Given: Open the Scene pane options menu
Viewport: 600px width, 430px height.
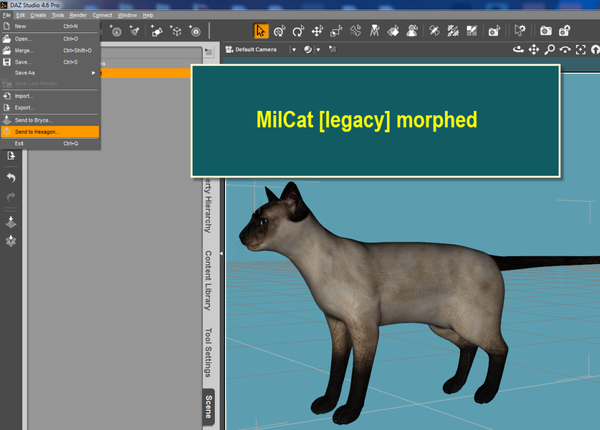Looking at the screenshot, I should point(209,51).
